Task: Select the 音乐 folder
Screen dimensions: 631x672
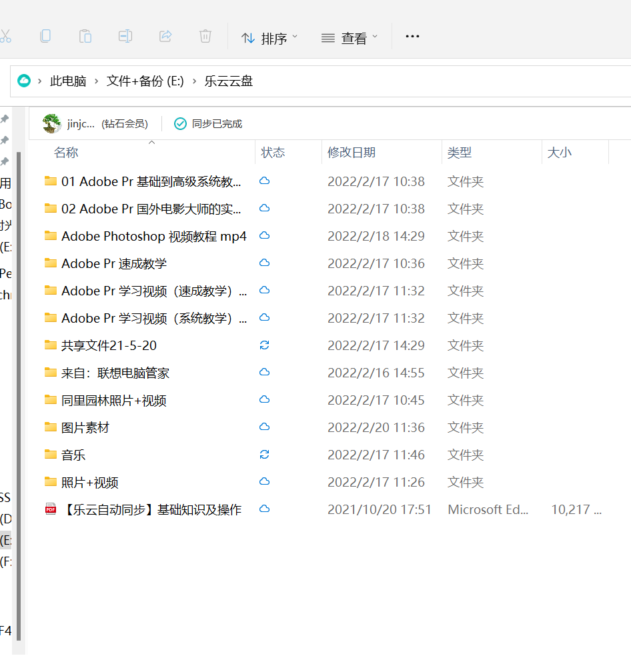Action: pyautogui.click(x=73, y=455)
